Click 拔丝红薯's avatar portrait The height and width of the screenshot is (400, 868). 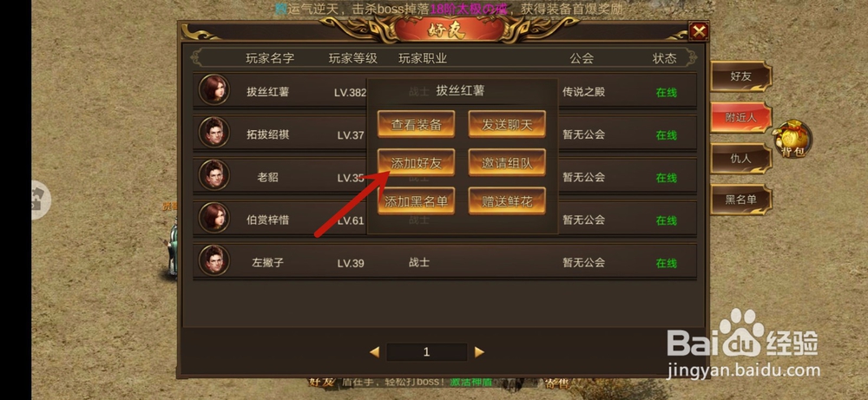tap(214, 89)
